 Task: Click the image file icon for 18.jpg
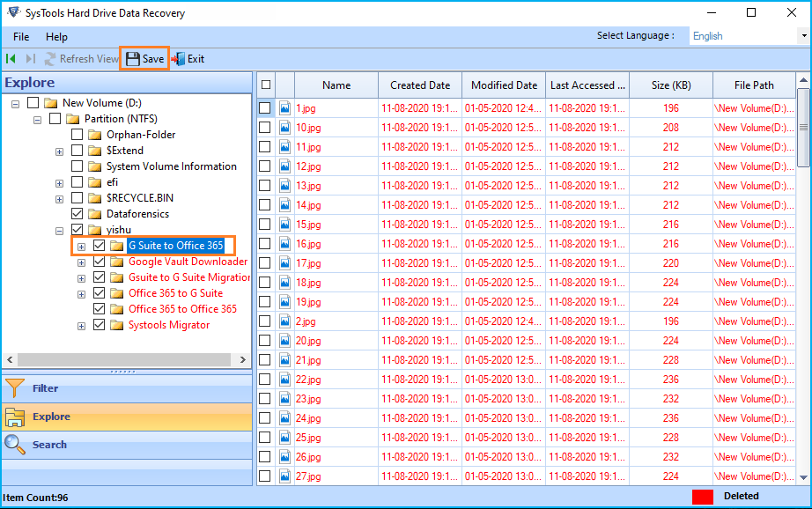(284, 283)
